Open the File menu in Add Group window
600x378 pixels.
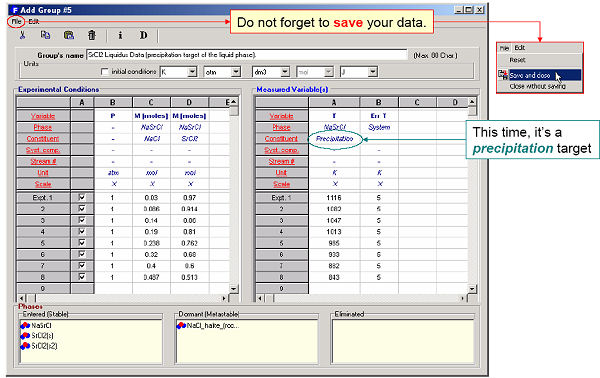(16, 22)
